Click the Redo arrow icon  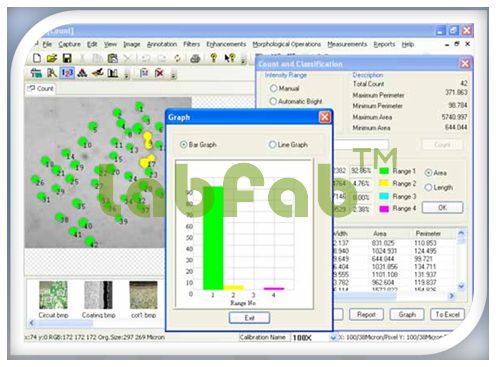162,58
